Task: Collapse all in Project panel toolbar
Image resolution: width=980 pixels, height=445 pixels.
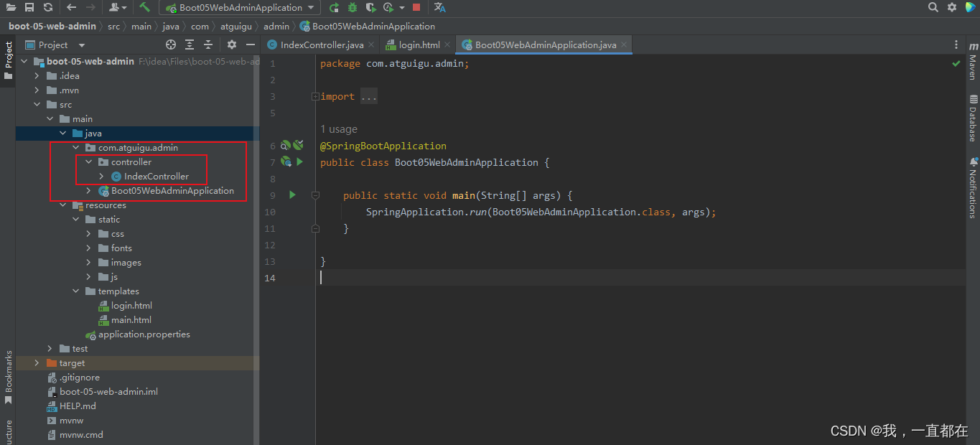Action: (207, 44)
